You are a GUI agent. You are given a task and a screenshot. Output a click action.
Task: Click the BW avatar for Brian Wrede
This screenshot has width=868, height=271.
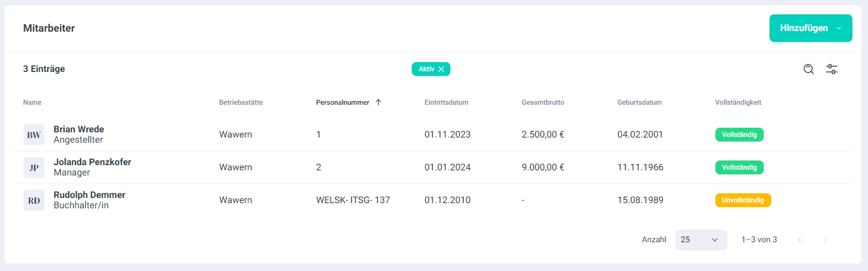coord(34,135)
